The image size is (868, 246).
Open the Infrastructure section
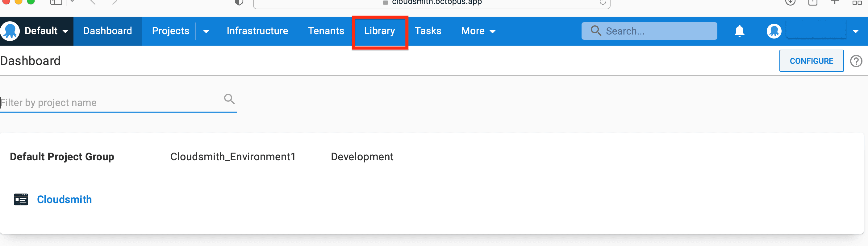(x=257, y=31)
